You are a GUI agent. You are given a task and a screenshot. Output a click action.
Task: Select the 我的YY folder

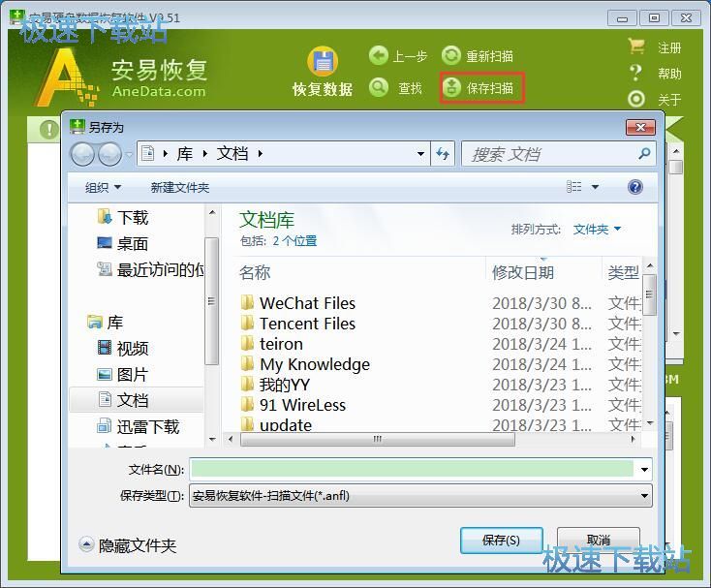tap(276, 385)
